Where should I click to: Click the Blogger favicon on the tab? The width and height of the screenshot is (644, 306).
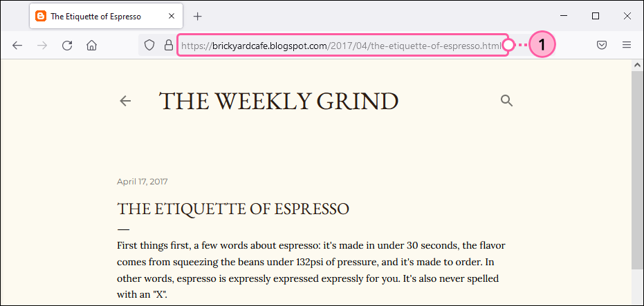[x=41, y=17]
